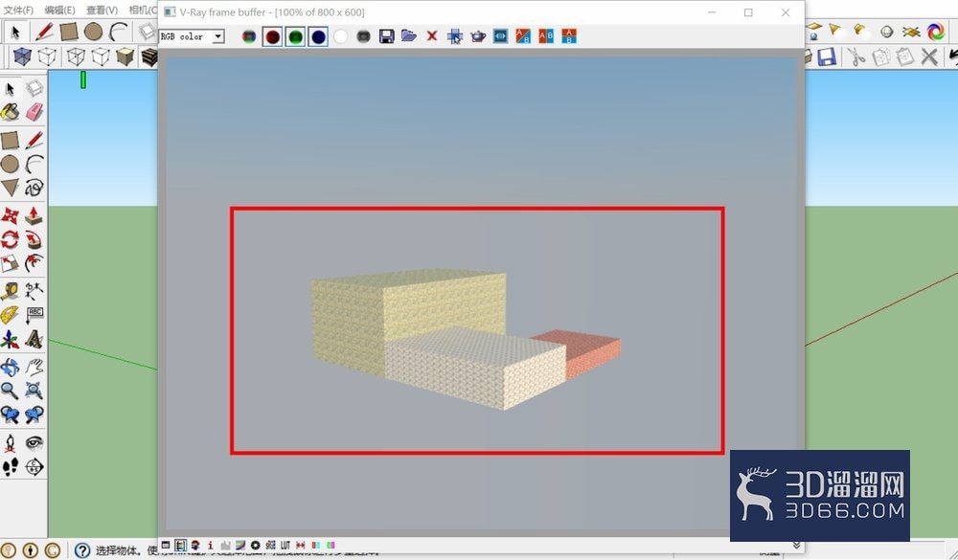Select the Zoom Extents tool
Viewport: 958px width, 560px height.
pyautogui.click(x=34, y=391)
